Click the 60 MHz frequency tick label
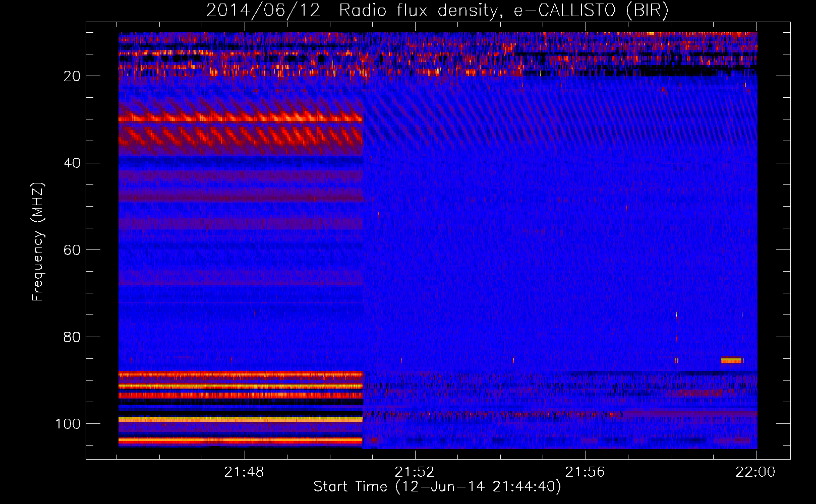The image size is (816, 504). tap(72, 250)
